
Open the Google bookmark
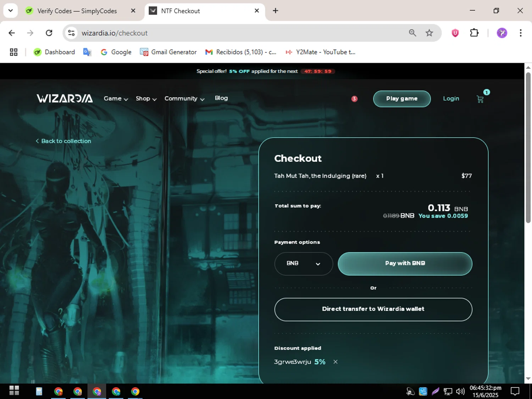pyautogui.click(x=116, y=52)
